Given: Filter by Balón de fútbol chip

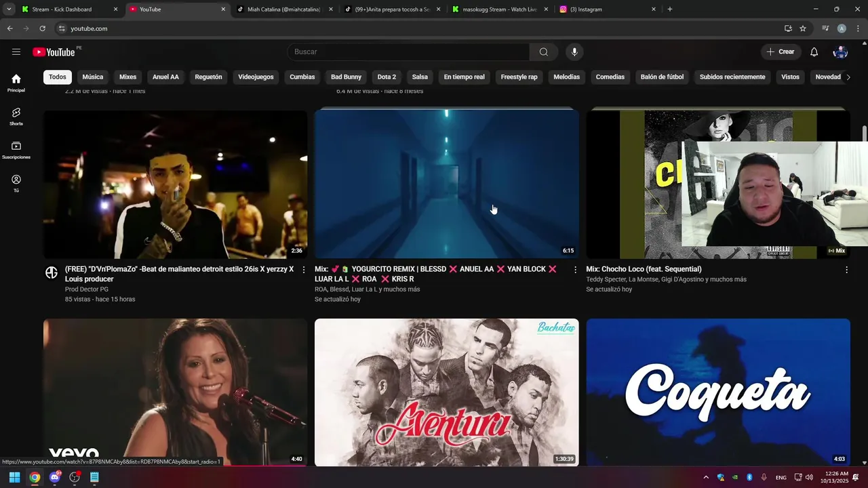Looking at the screenshot, I should tap(662, 77).
